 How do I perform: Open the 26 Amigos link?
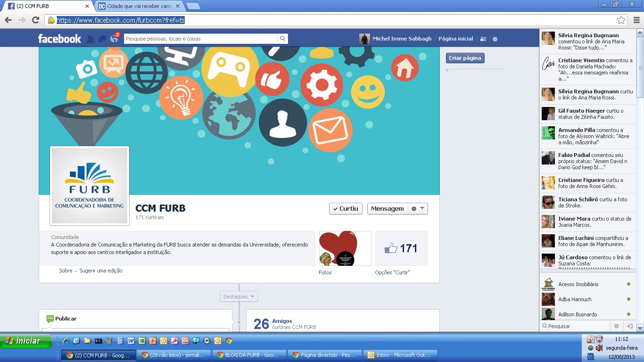coord(282,321)
